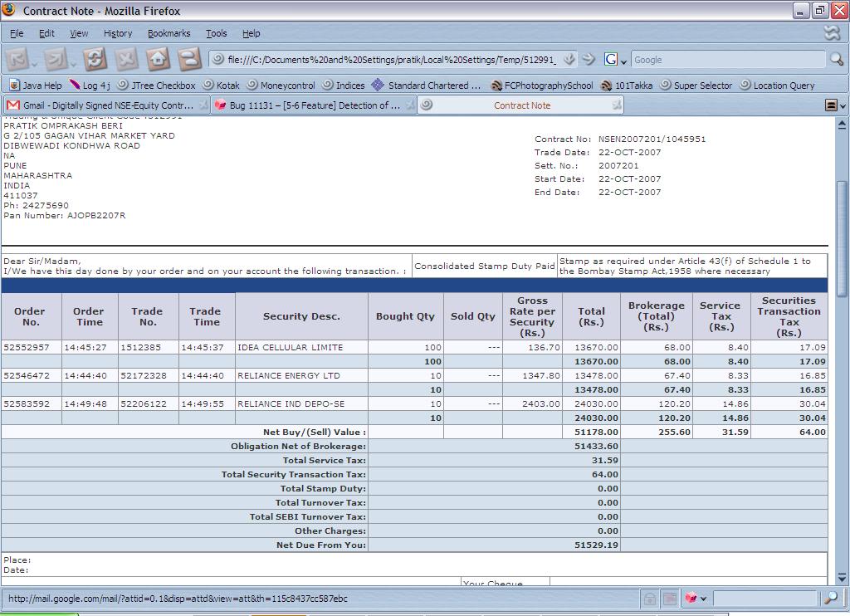850x616 pixels.
Task: Click the window icon next to the status bar padlock
Action: click(670, 599)
